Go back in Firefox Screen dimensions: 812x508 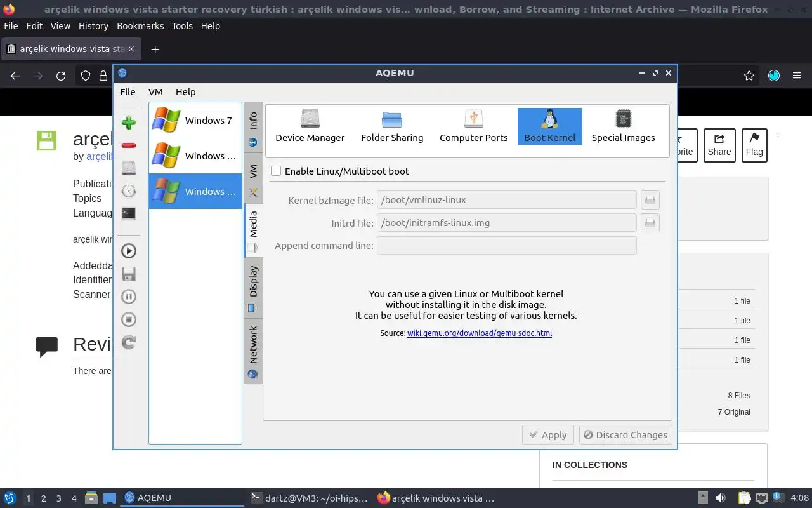[x=15, y=76]
